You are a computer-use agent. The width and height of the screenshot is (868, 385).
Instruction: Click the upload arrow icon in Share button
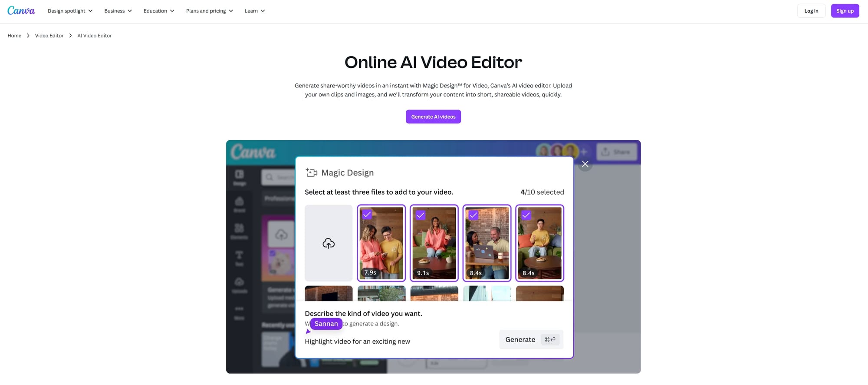(605, 152)
